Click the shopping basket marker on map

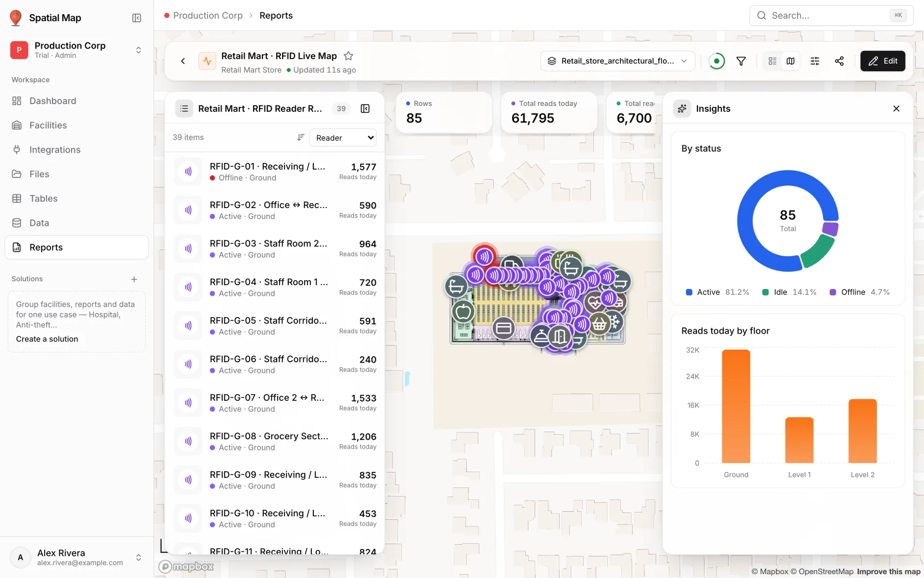pyautogui.click(x=599, y=324)
